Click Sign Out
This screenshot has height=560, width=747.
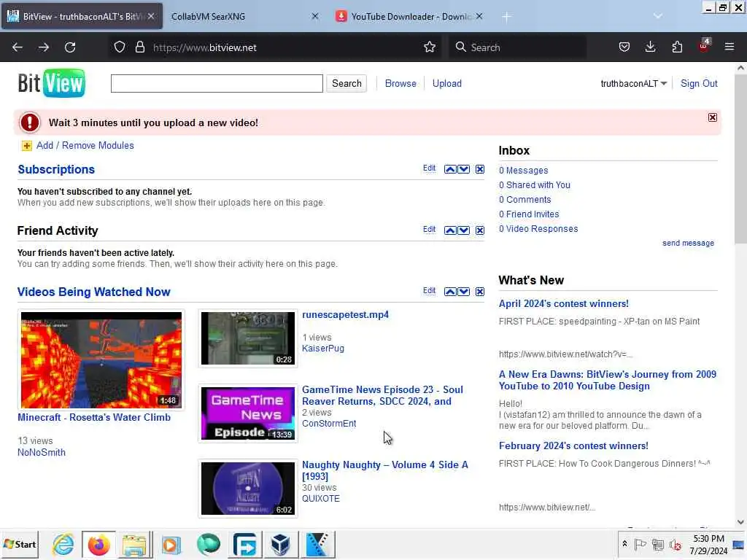point(699,83)
